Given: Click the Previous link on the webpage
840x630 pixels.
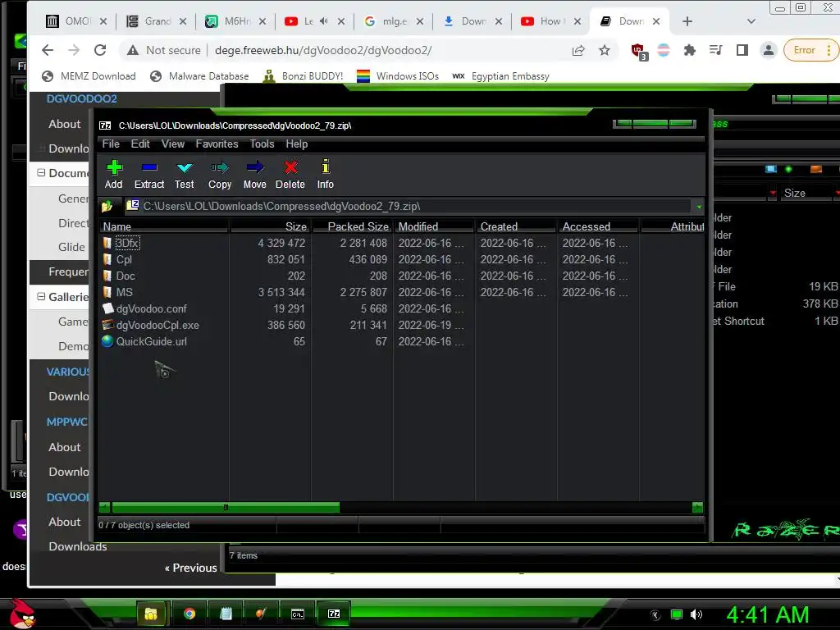Looking at the screenshot, I should [190, 568].
